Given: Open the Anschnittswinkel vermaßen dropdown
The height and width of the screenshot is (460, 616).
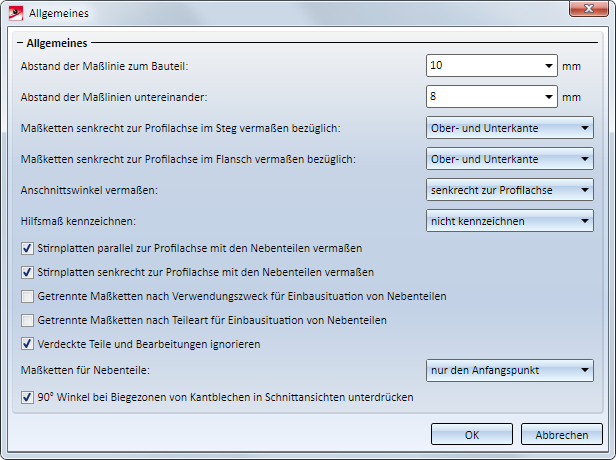Looking at the screenshot, I should (x=510, y=190).
